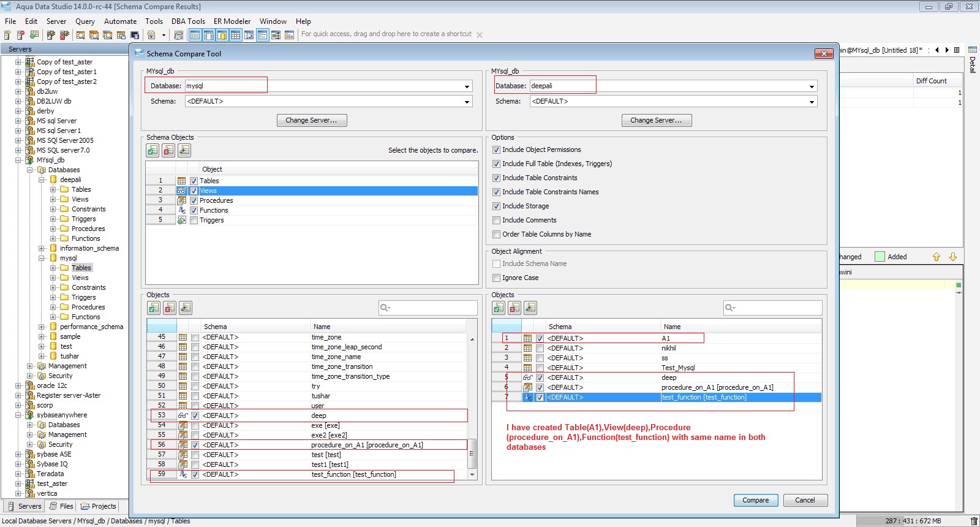The height and width of the screenshot is (527, 980).
Task: Open the ER Modeler diagram toolbar icon
Action: [x=276, y=35]
